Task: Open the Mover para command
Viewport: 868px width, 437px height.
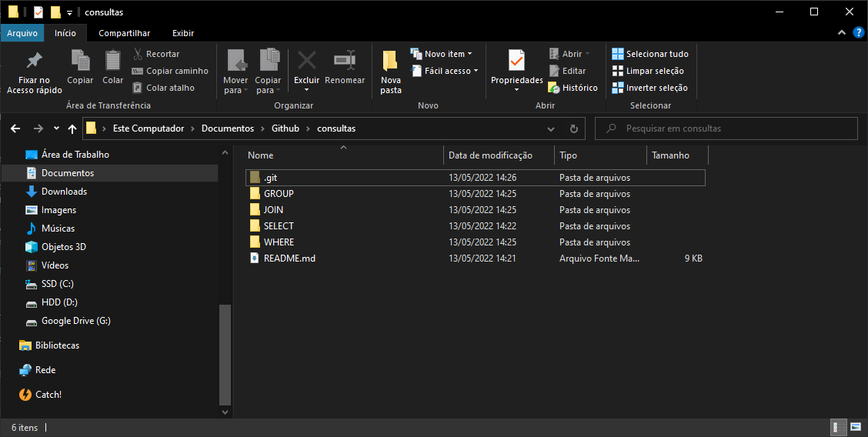Action: 235,72
